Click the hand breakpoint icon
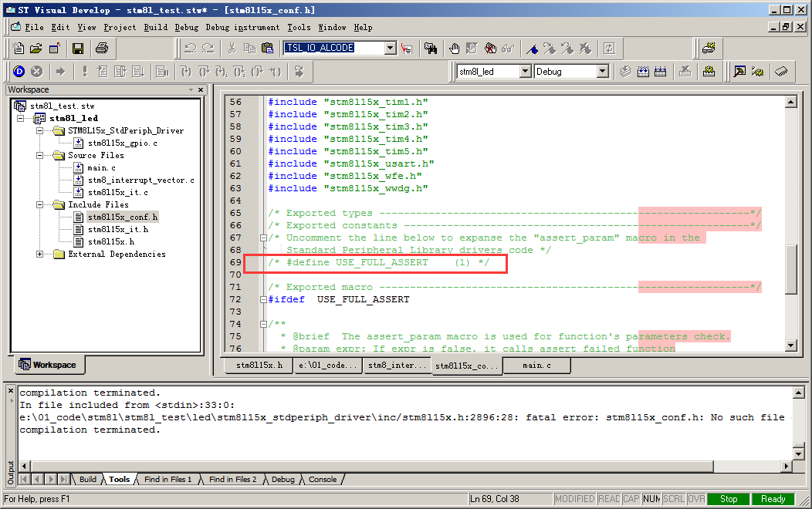The height and width of the screenshot is (509, 812). (x=455, y=49)
